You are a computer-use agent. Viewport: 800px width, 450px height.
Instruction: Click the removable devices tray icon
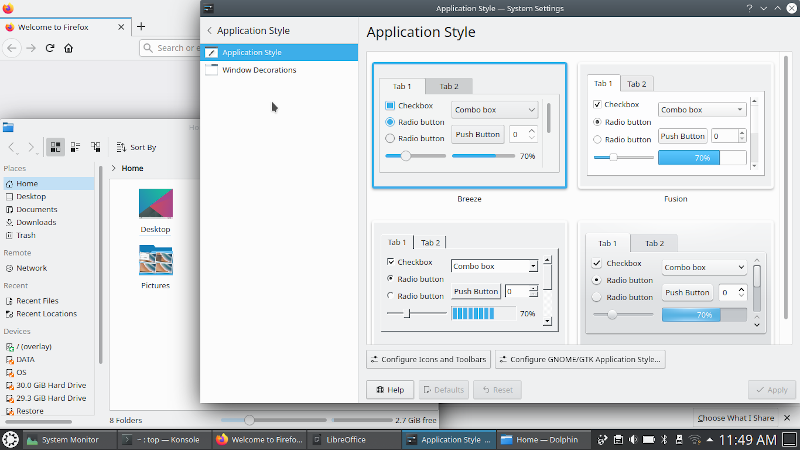click(679, 439)
